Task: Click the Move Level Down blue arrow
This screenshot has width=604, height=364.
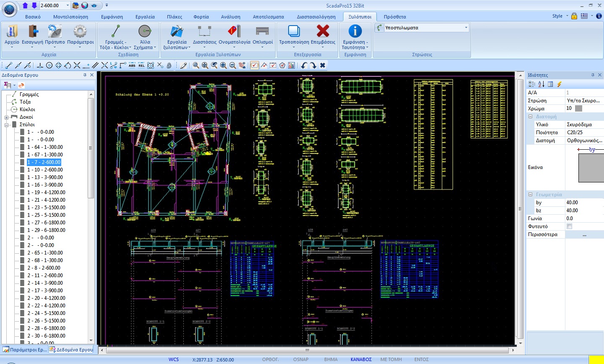Action: (34, 5)
